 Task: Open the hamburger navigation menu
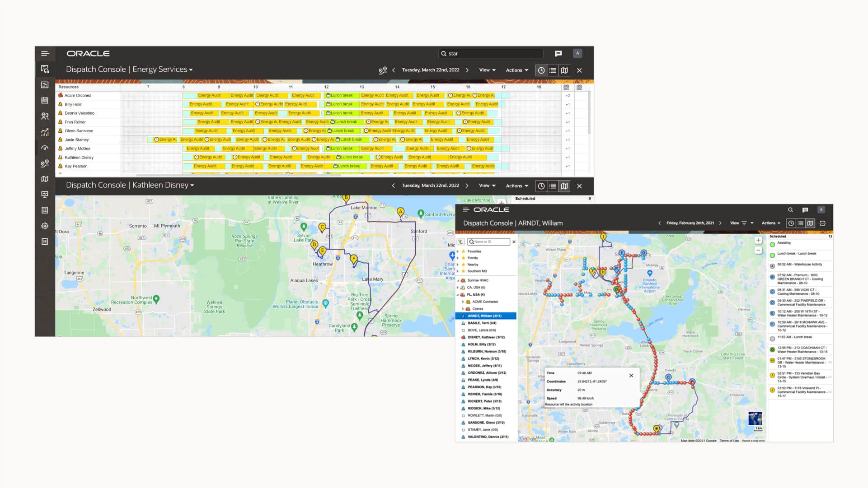tap(45, 53)
